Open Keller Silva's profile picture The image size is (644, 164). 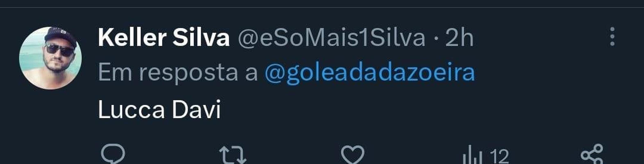click(50, 58)
